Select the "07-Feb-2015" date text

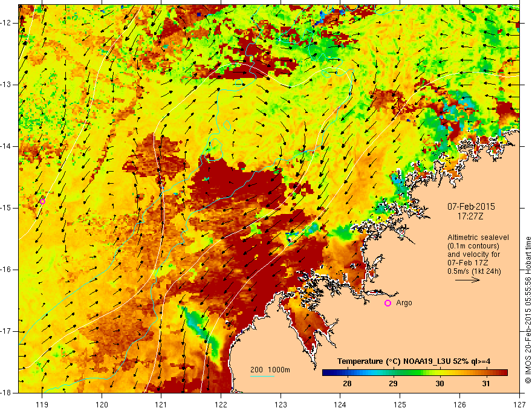tap(471, 207)
